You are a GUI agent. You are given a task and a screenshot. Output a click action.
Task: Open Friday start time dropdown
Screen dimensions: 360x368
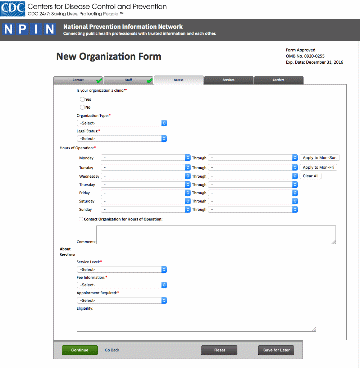[146, 193]
